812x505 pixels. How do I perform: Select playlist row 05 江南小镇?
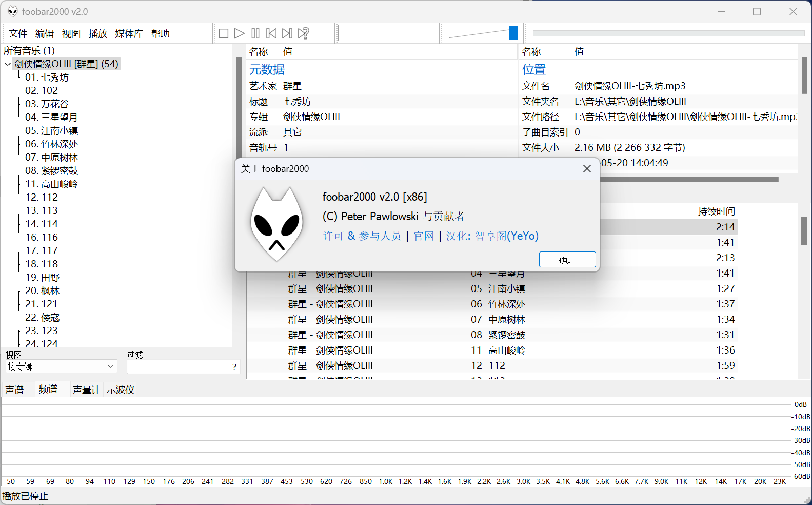pyautogui.click(x=492, y=288)
